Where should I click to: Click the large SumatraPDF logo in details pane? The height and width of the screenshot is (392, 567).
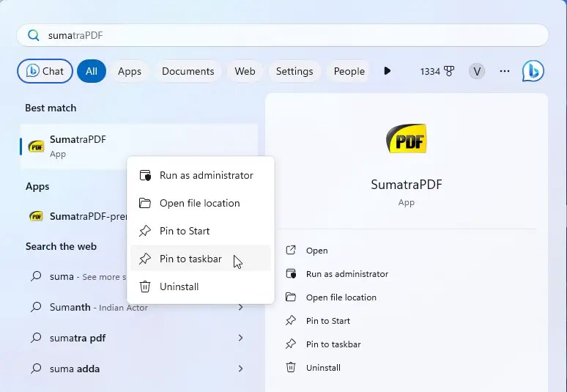(407, 139)
